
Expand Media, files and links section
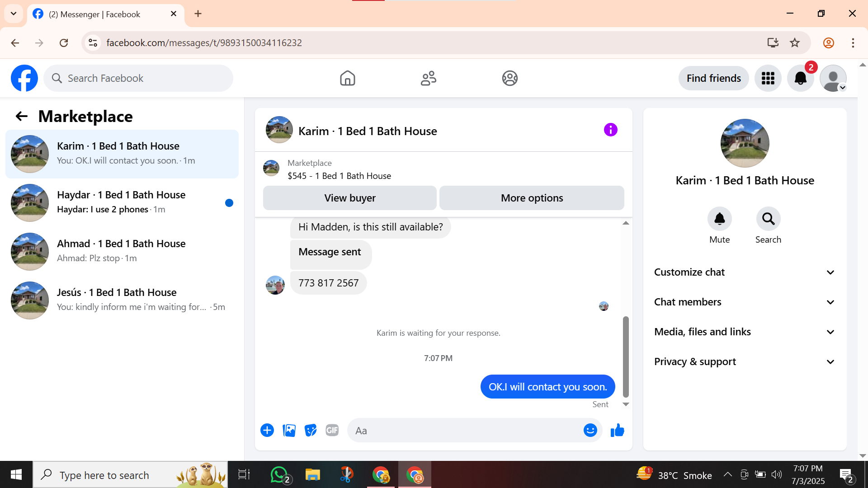coord(745,332)
